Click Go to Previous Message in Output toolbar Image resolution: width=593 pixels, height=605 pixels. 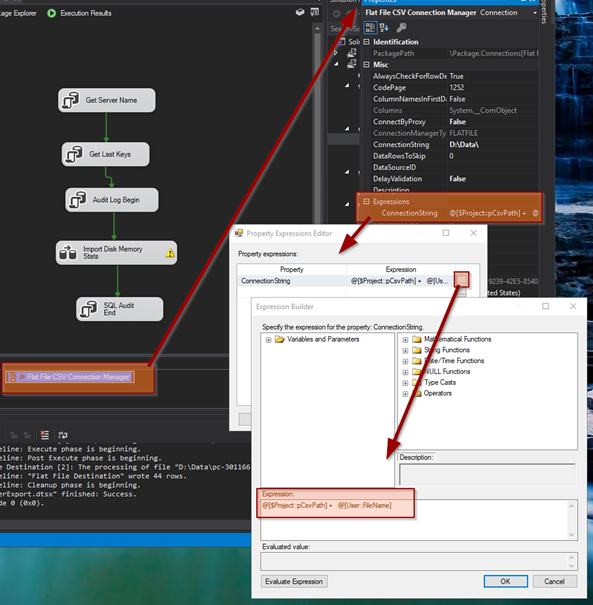14,435
